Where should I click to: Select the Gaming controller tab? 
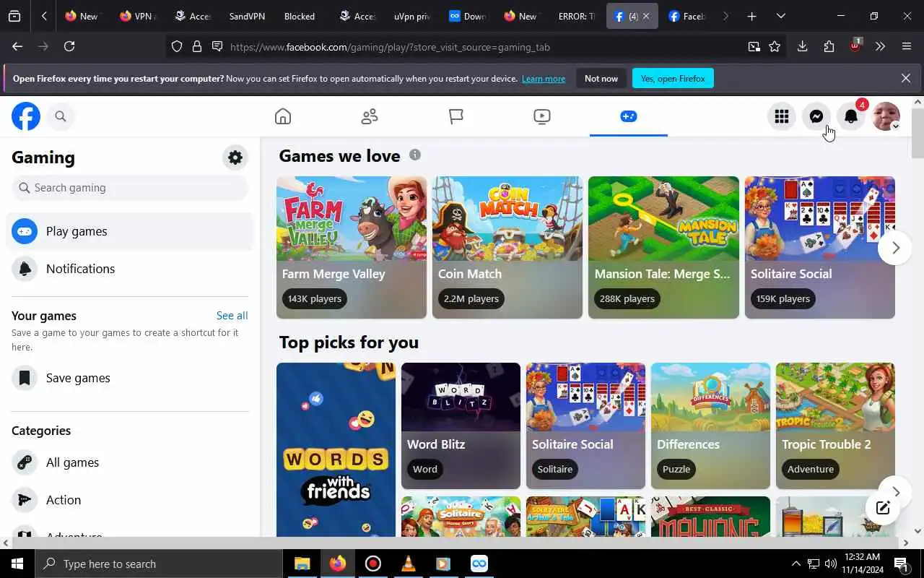pyautogui.click(x=629, y=116)
